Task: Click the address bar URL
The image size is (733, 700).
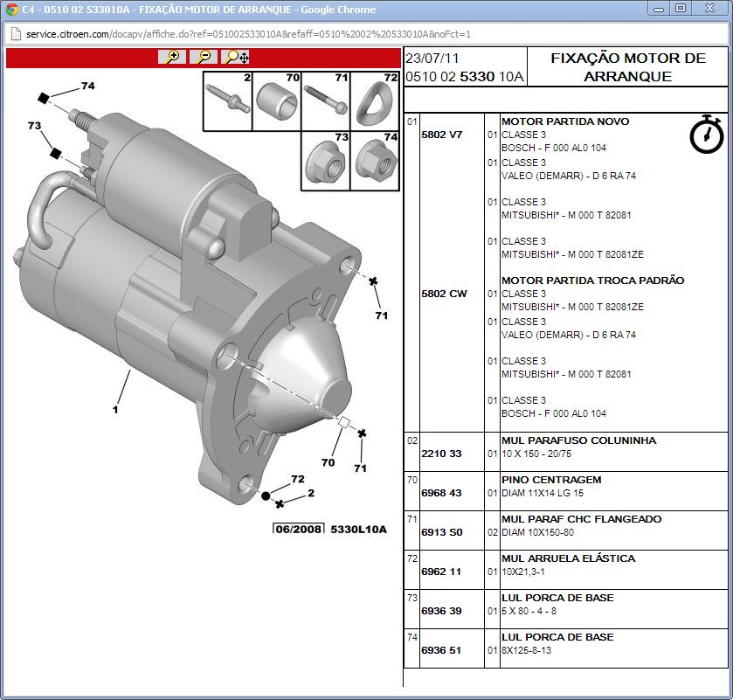Action: click(248, 34)
